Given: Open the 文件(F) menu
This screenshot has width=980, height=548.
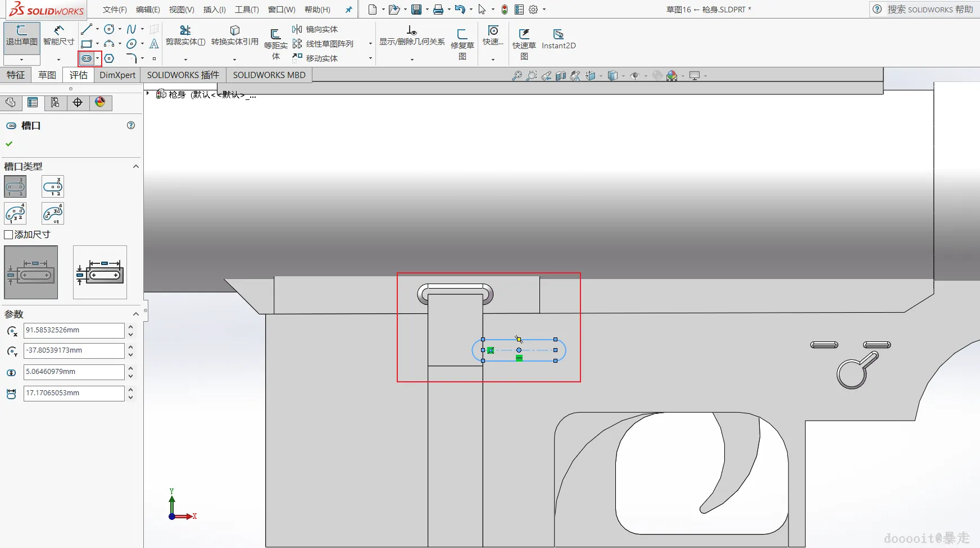Looking at the screenshot, I should [115, 10].
